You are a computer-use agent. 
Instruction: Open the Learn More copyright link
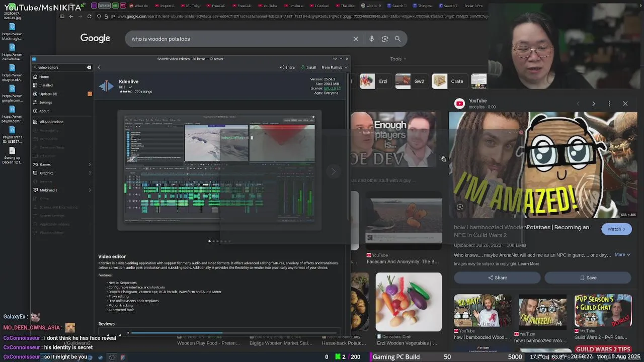[529, 264]
